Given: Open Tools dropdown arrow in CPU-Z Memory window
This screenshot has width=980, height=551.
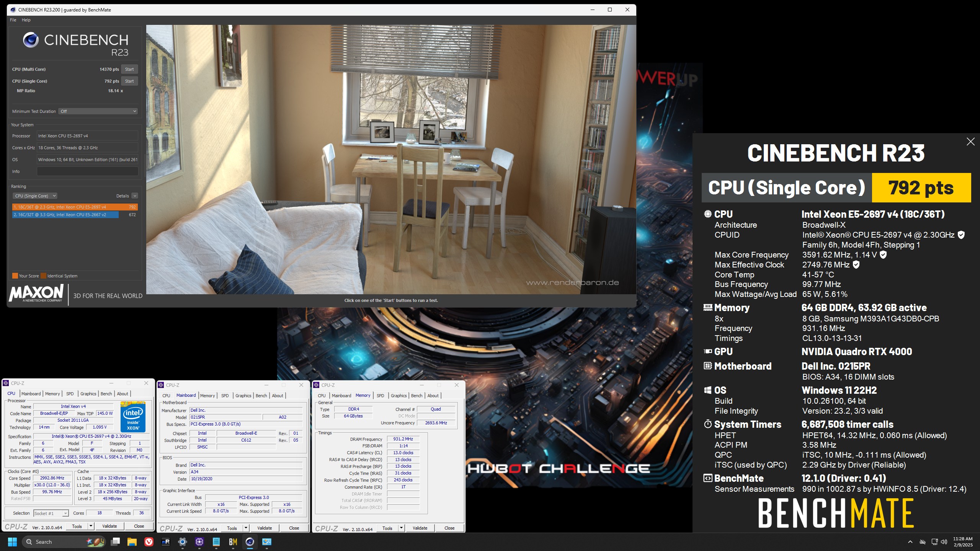Looking at the screenshot, I should coord(402,528).
